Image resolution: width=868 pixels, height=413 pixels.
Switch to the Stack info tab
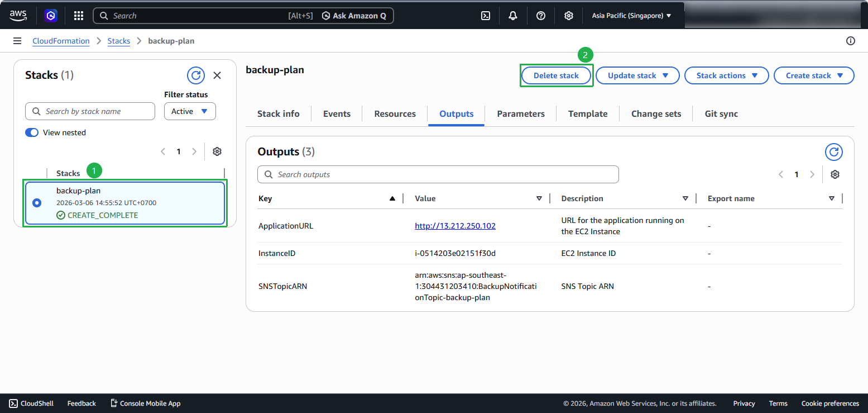[x=279, y=114]
